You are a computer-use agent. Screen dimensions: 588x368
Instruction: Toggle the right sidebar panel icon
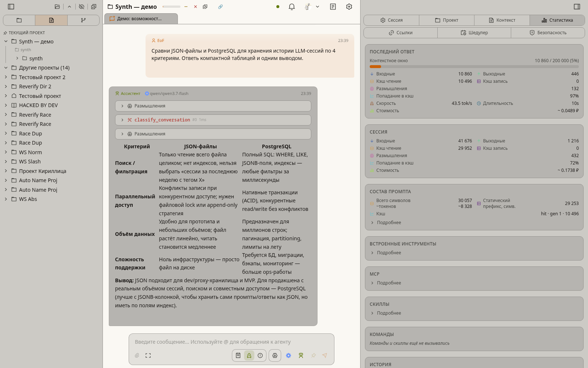point(577,7)
